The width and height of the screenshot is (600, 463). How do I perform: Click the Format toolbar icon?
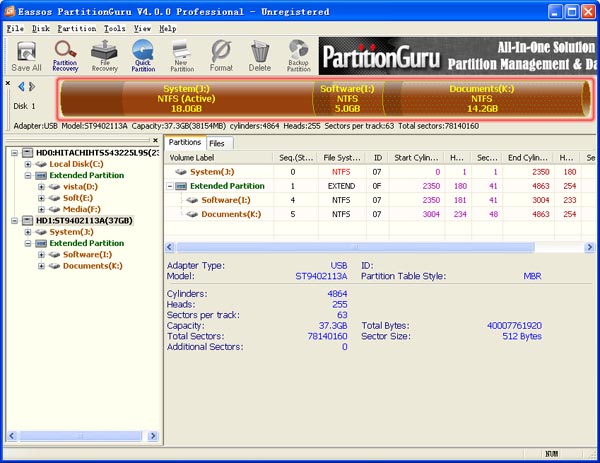(221, 56)
